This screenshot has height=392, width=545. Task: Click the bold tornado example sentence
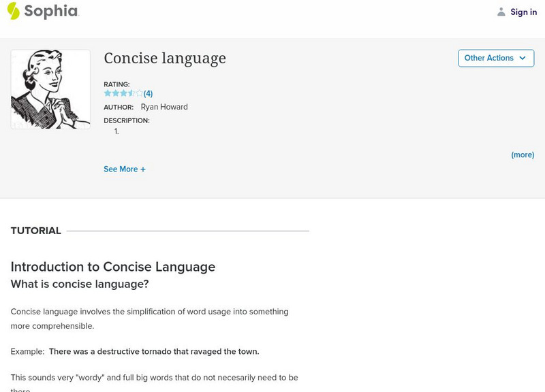click(154, 352)
